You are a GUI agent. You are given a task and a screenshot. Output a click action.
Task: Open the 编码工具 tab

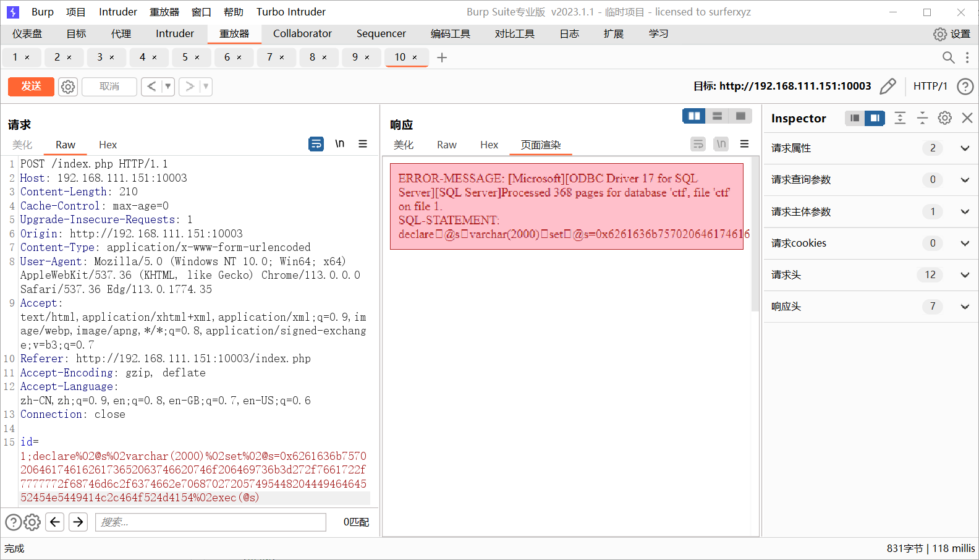click(451, 34)
